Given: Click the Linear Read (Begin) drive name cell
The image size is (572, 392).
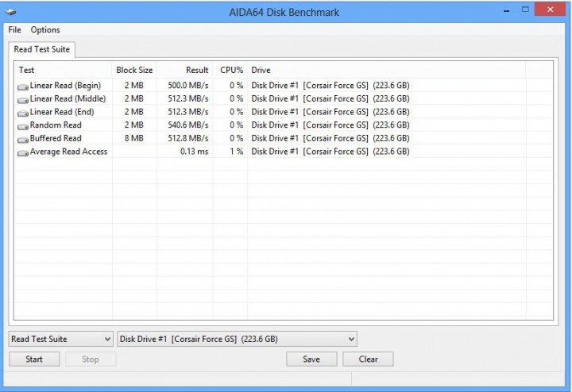Looking at the screenshot, I should click(x=330, y=85).
